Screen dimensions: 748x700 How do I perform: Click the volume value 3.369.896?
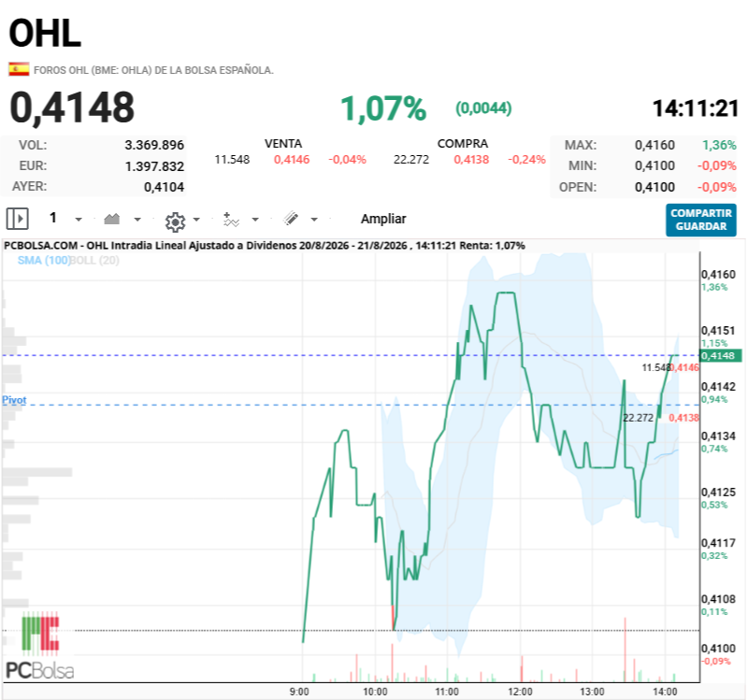point(154,145)
